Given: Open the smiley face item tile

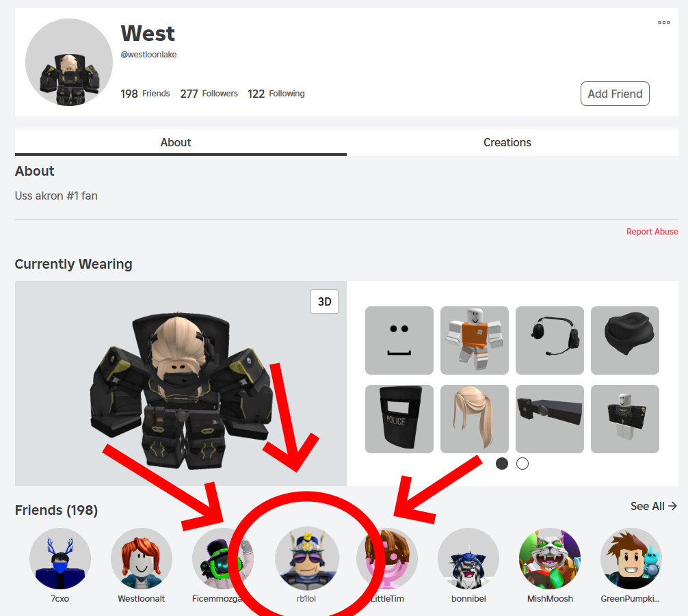Looking at the screenshot, I should tap(399, 340).
